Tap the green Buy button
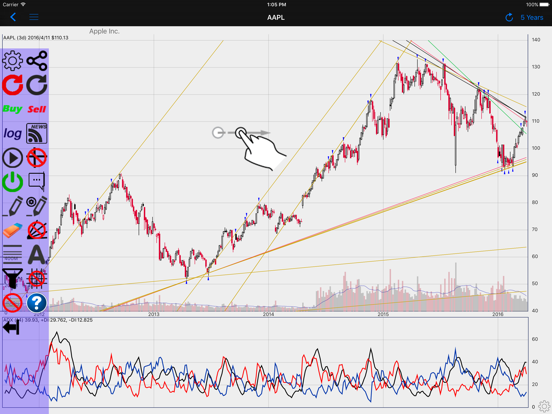This screenshot has width=552, height=414. tap(12, 109)
